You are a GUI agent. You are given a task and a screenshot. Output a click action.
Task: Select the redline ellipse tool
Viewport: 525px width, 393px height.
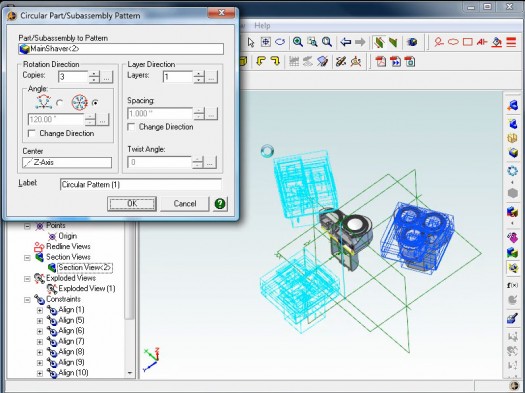click(x=453, y=42)
